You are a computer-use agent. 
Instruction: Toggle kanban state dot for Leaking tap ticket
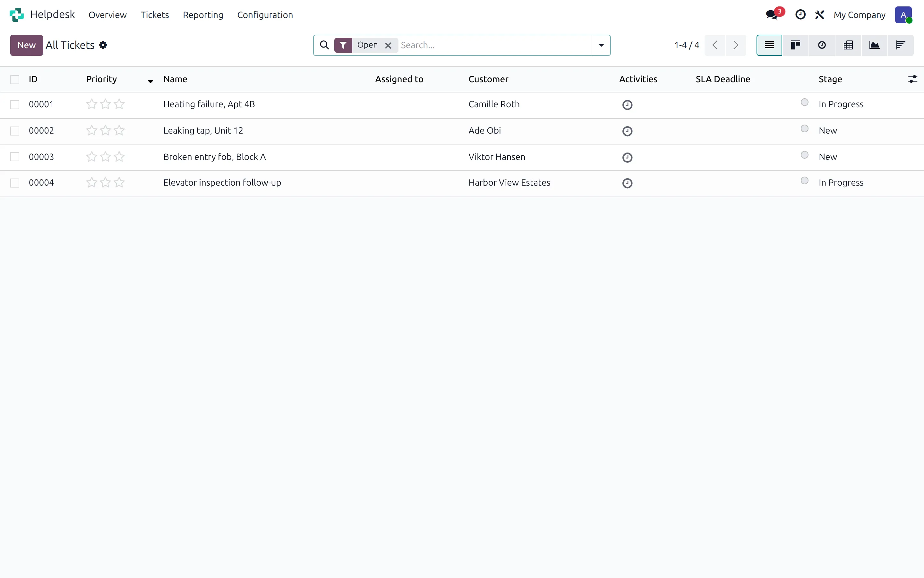[x=805, y=128]
